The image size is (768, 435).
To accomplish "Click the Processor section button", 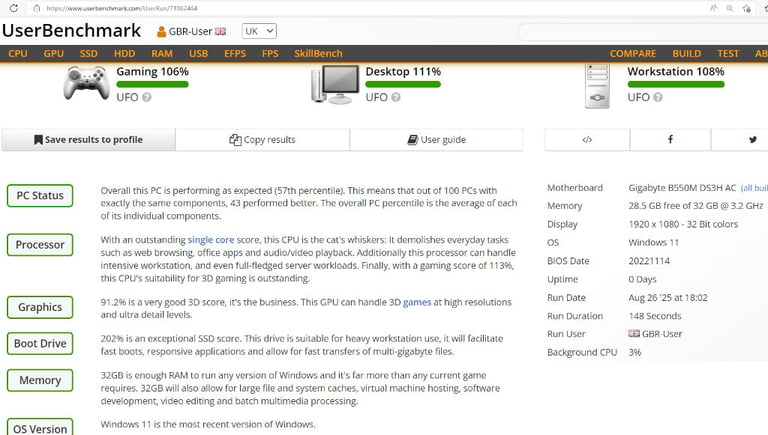I will pos(40,244).
